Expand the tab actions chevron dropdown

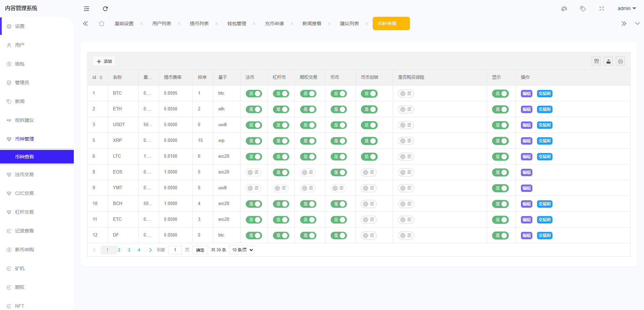637,23
